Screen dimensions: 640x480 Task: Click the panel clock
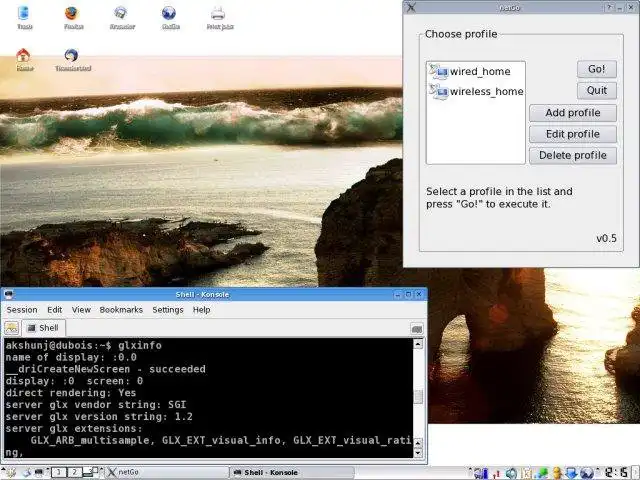[617, 473]
